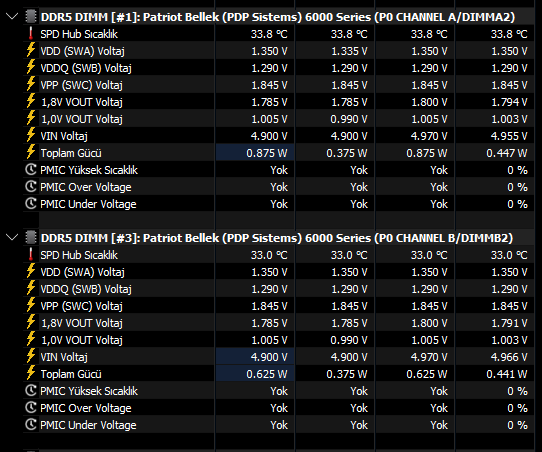Viewport: 542px width, 452px height.
Task: Click clock icon of DIMM #1 PMIC Yüksek Sıcaklık
Action: click(x=31, y=169)
